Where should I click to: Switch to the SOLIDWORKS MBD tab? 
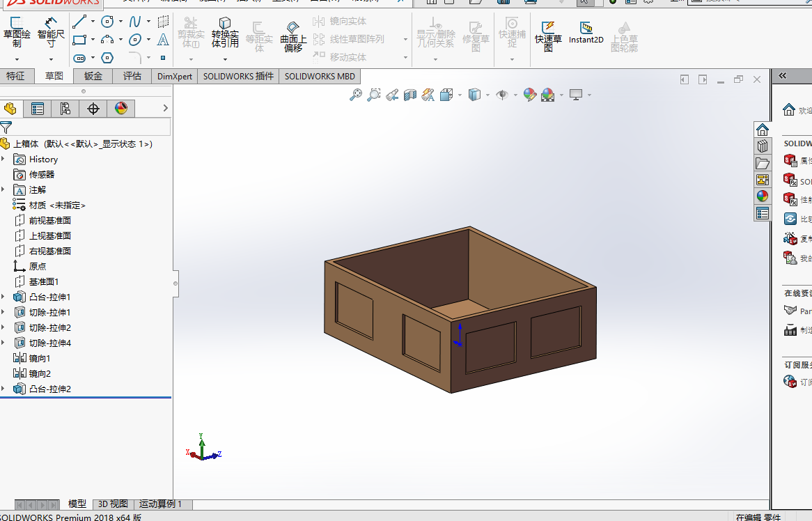pos(320,76)
